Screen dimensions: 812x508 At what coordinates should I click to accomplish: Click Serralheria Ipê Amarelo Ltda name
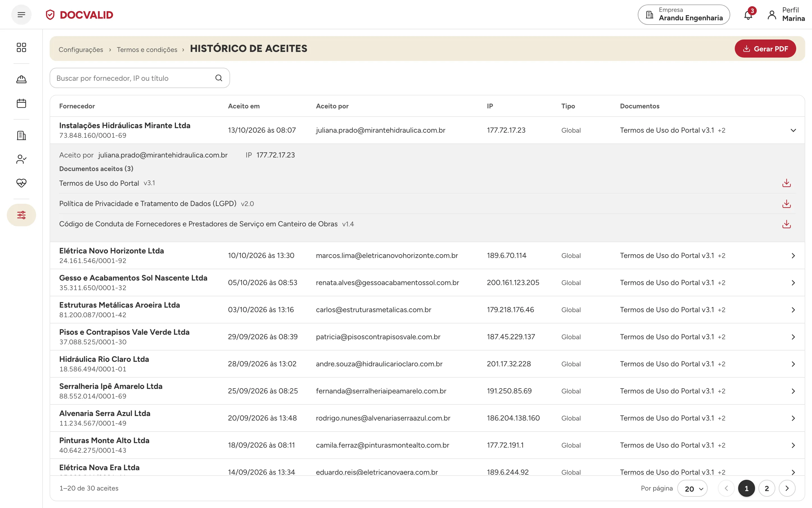[x=111, y=386]
